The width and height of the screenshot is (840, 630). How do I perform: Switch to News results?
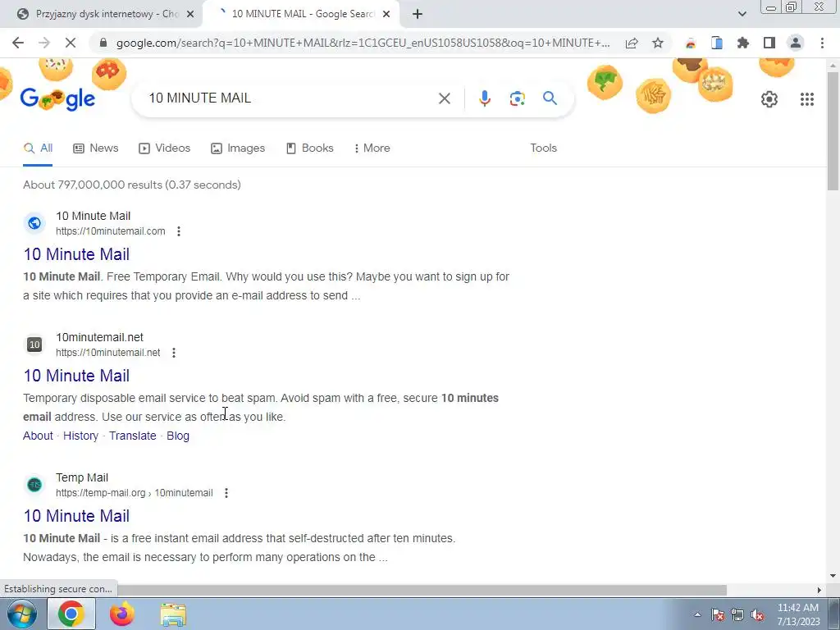pyautogui.click(x=96, y=148)
